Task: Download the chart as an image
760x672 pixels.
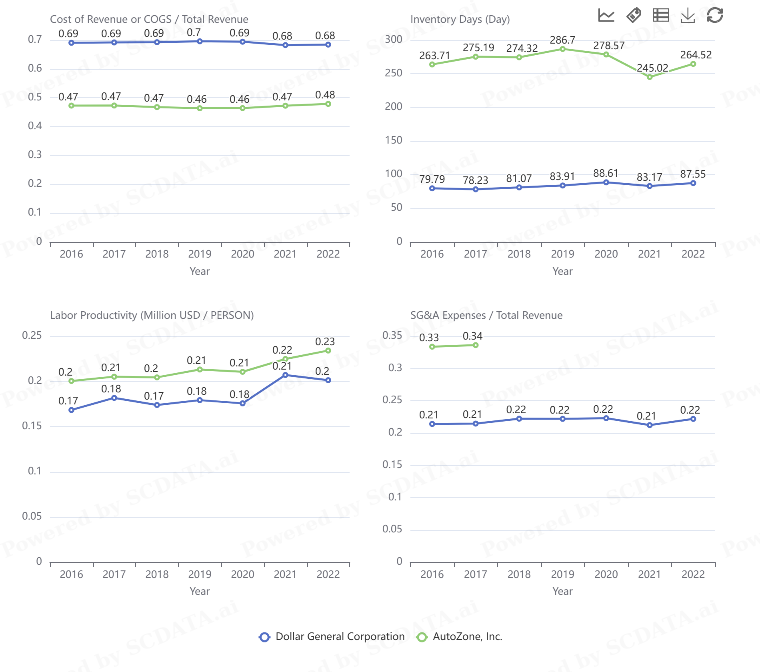Action: (x=687, y=15)
